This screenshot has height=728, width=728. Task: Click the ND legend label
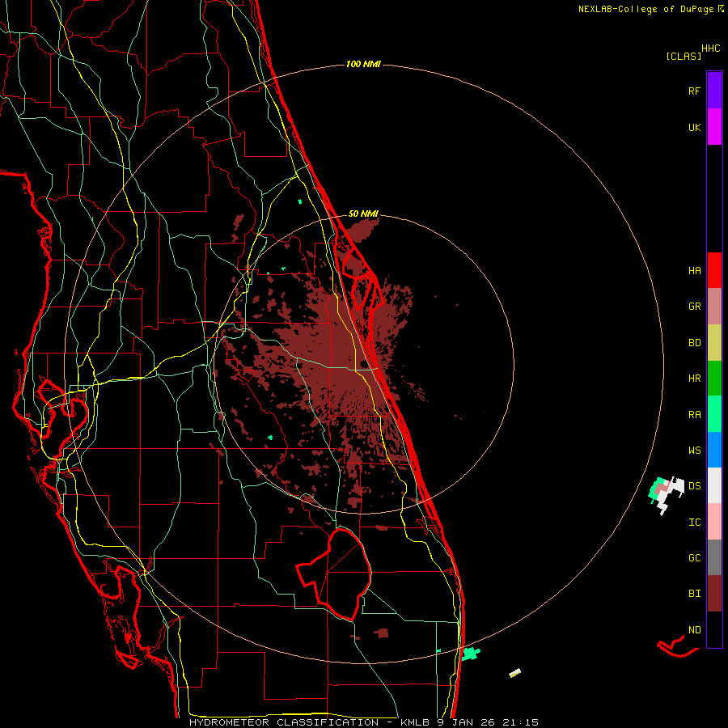[x=694, y=629]
